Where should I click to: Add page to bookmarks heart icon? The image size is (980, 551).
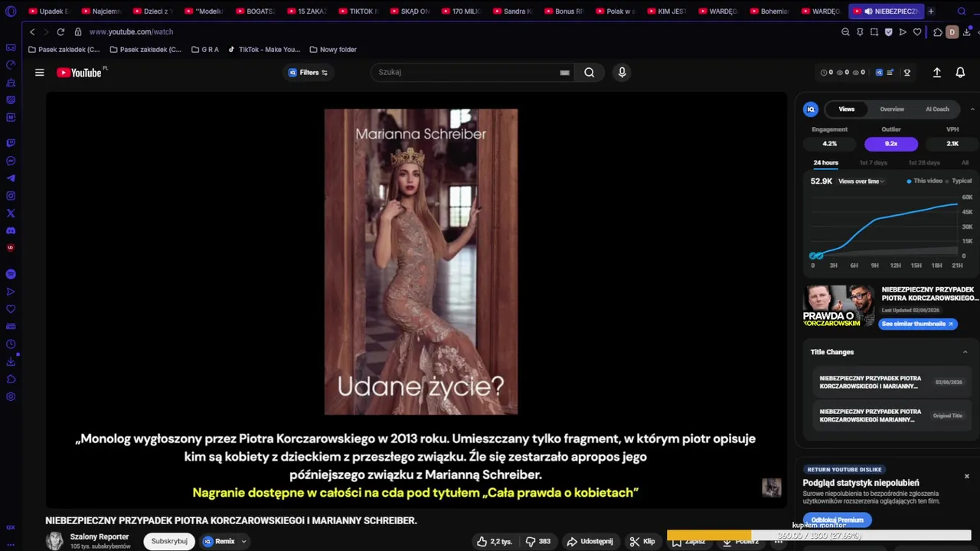pyautogui.click(x=917, y=32)
